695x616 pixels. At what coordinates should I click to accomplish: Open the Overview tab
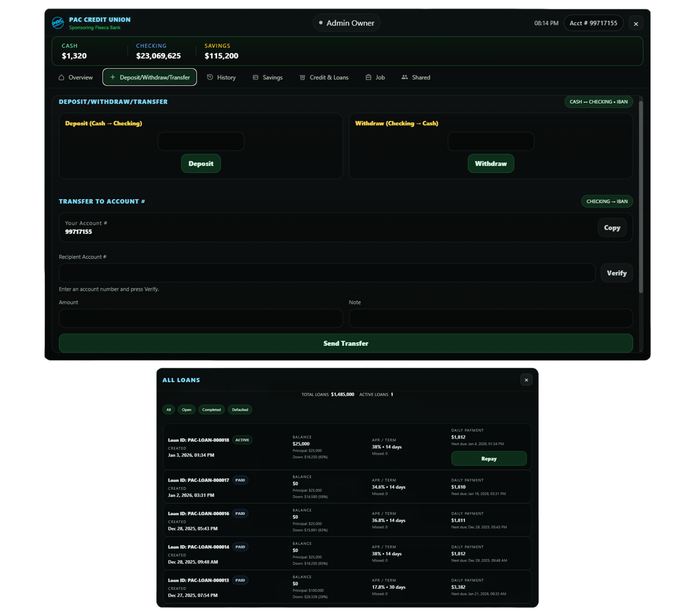coord(76,77)
